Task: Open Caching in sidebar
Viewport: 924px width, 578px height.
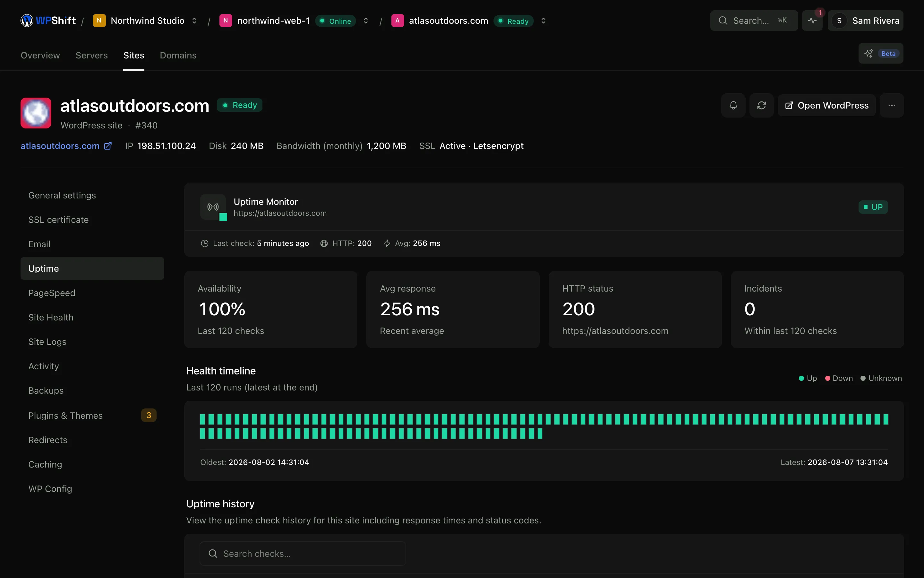Action: [92, 464]
